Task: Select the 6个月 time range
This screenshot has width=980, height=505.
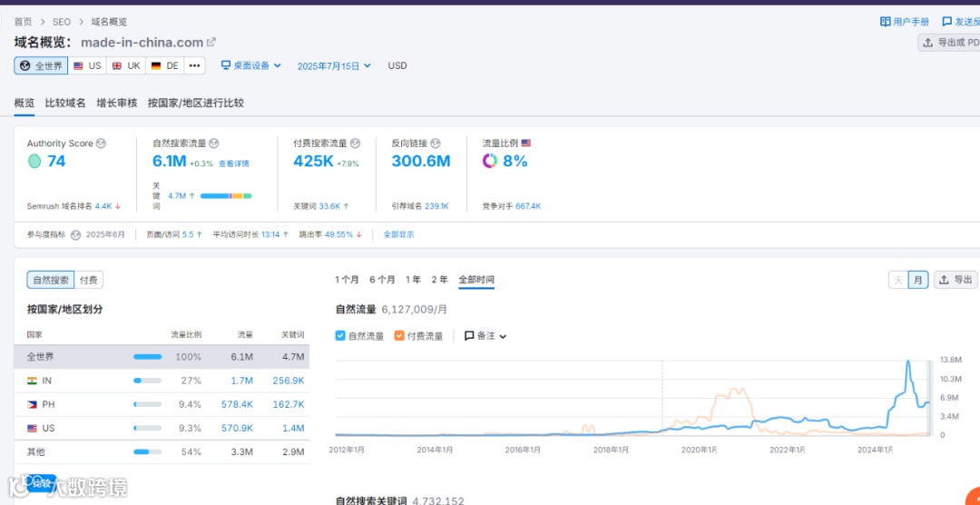Action: [382, 280]
